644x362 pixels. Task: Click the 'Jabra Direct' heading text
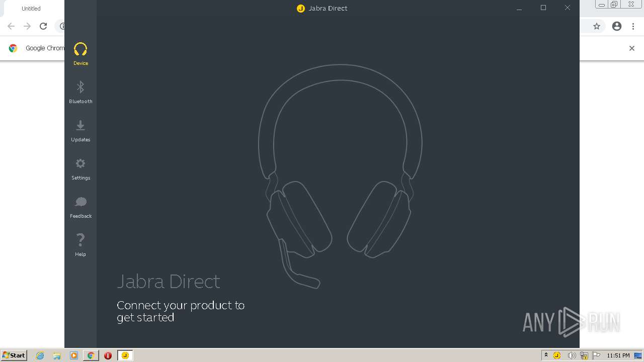(x=169, y=281)
